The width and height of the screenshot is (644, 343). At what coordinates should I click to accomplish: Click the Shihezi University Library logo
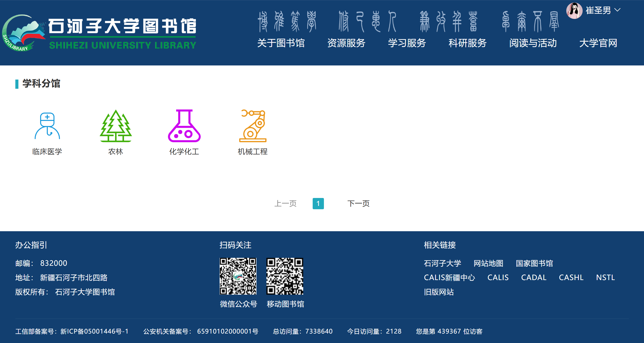100,33
